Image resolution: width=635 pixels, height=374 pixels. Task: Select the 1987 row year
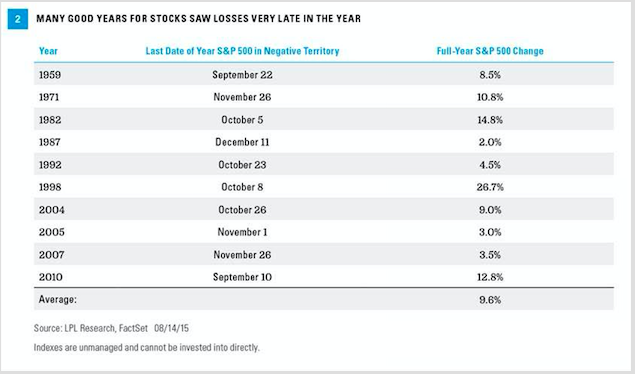(50, 142)
